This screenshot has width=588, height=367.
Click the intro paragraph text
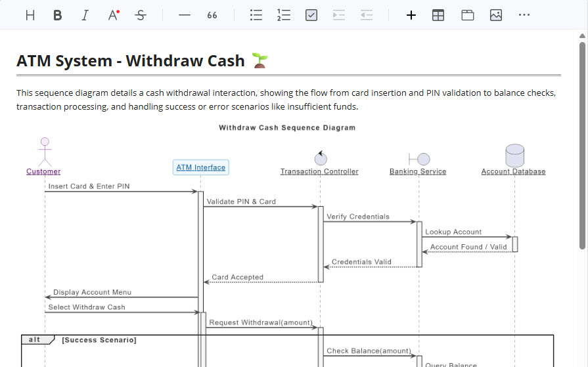click(286, 100)
